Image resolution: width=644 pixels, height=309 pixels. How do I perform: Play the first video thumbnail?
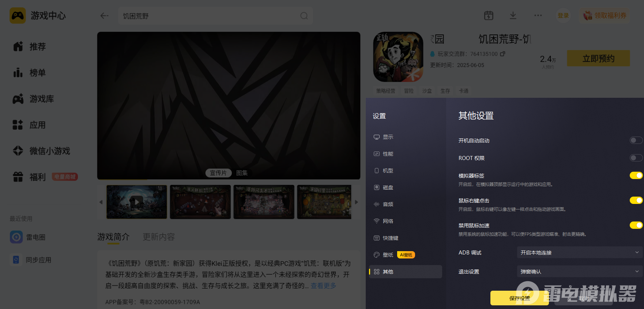[x=137, y=202]
